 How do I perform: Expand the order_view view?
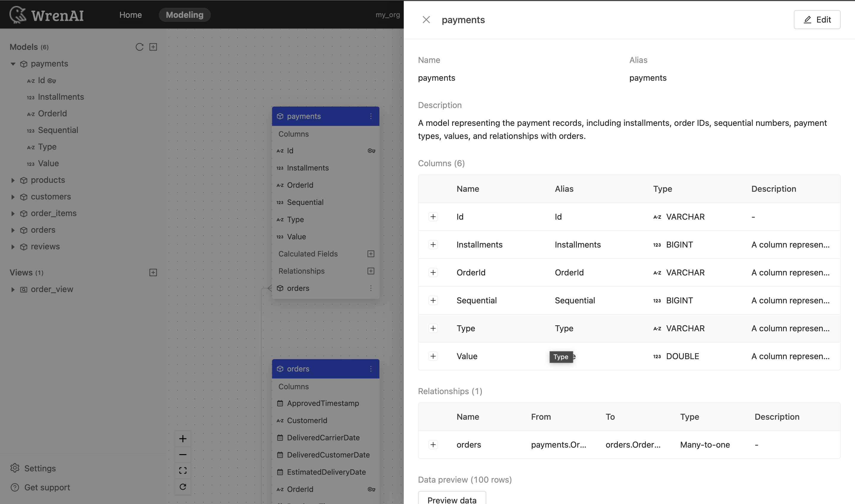point(13,289)
